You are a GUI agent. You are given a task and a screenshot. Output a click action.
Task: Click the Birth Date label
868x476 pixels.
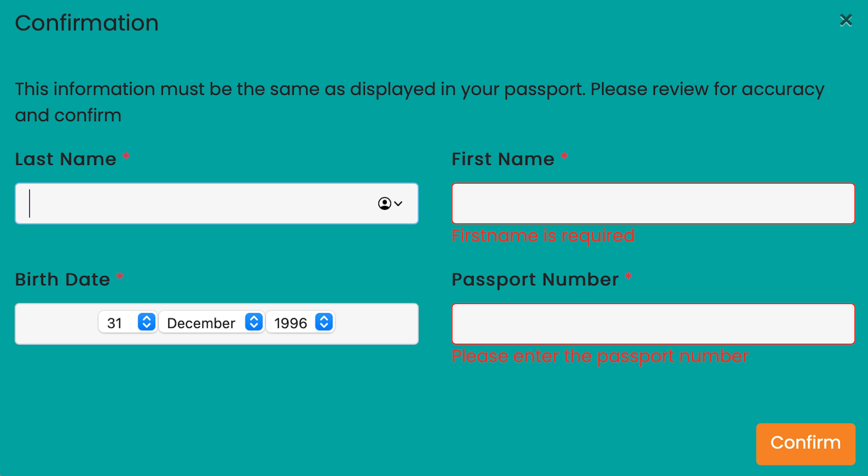63,280
